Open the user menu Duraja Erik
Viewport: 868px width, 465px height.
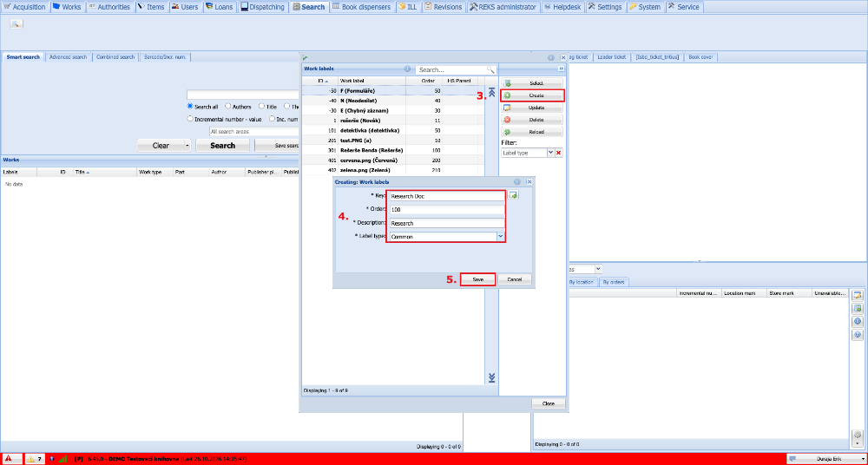click(x=825, y=459)
